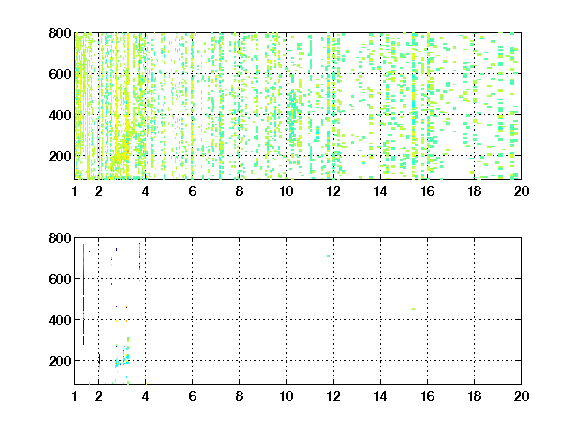Click x-axis label 16 of lower plot
Viewport: 576px width, 432px height.
tap(427, 397)
